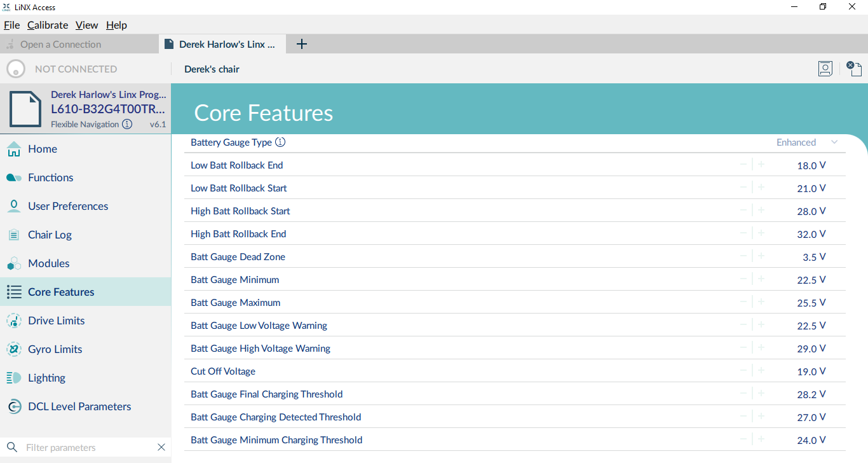The image size is (868, 463).
Task: Switch to the Open a Connection tab
Action: [x=60, y=45]
